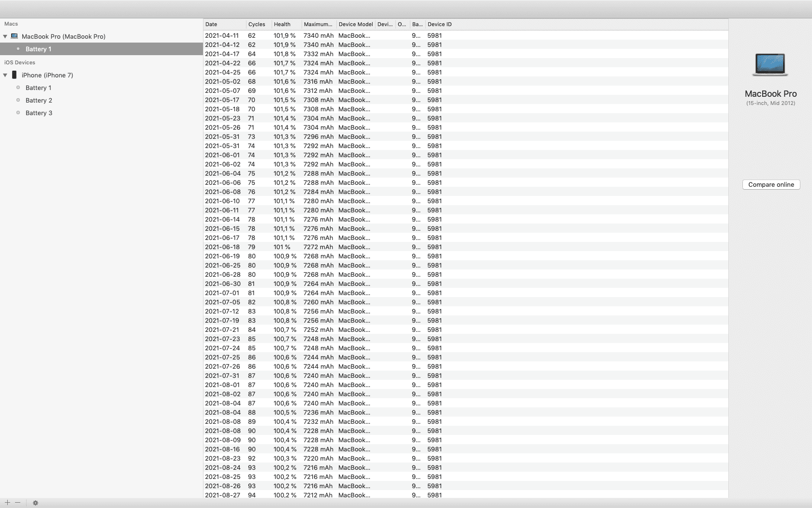Click Device ID 5981 in 2021-06-18 row
Screen dimensions: 812x508
point(435,247)
